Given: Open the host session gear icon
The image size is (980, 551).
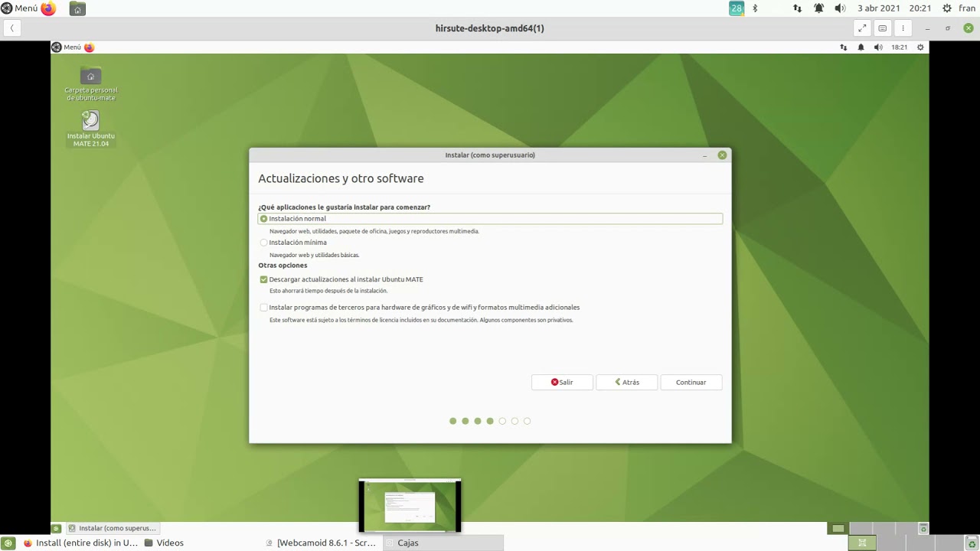Looking at the screenshot, I should point(947,8).
